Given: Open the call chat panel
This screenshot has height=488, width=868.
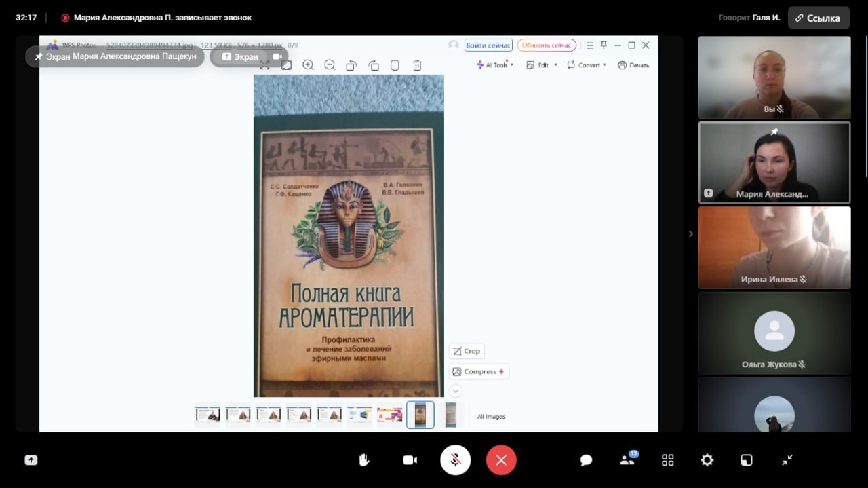Looking at the screenshot, I should click(587, 460).
